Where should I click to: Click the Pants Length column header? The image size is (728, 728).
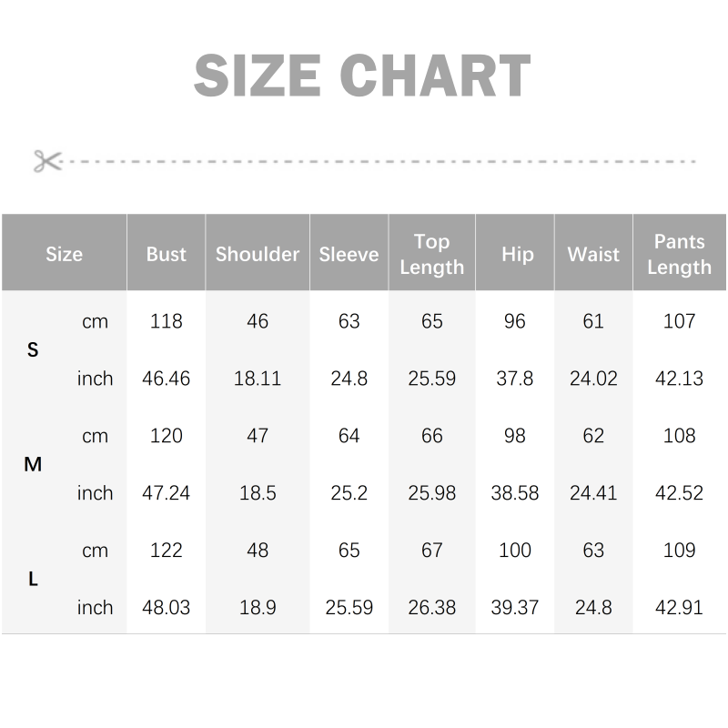pos(679,254)
